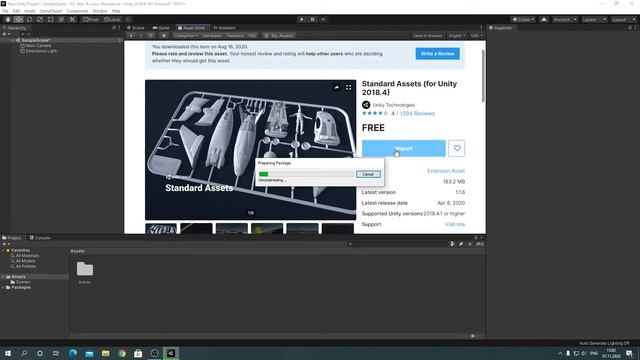This screenshot has height=360, width=640.
Task: Open the USD currency dropdown
Action: tap(476, 36)
